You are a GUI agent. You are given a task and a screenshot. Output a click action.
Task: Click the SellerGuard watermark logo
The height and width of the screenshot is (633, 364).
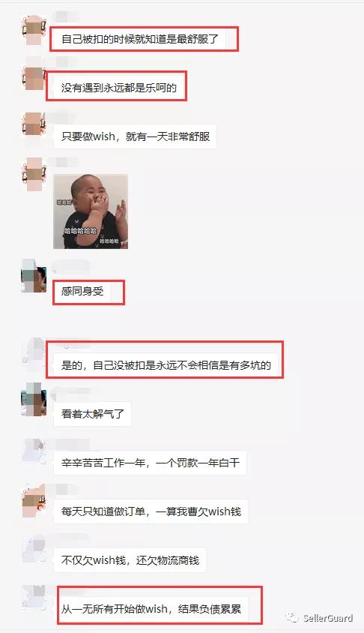coord(319,618)
